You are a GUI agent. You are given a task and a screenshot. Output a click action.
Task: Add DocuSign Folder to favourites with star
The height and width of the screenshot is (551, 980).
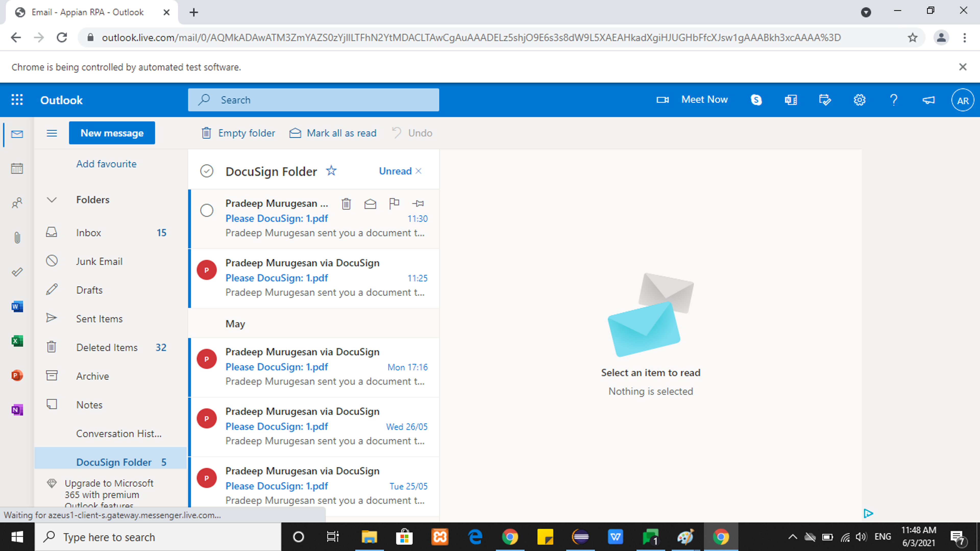pyautogui.click(x=331, y=170)
